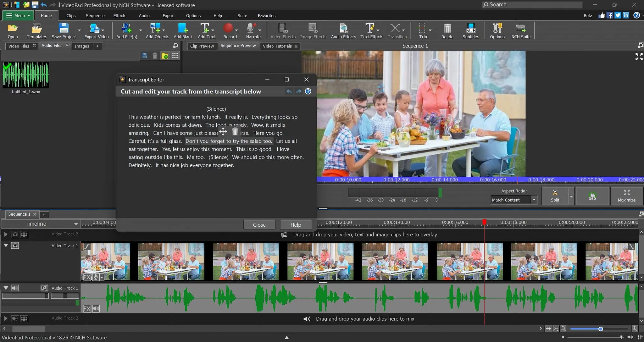Open the Menu dropdown button
This screenshot has width=644, height=342.
[18, 15]
